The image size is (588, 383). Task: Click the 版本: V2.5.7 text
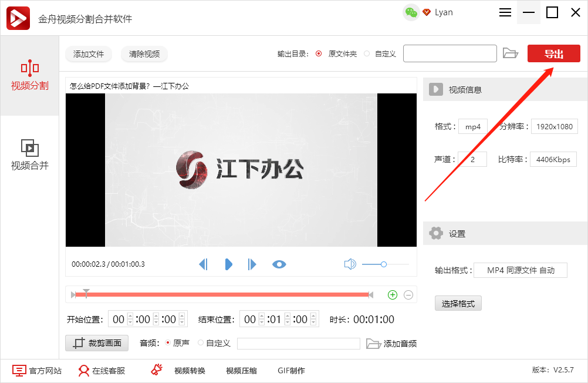tap(553, 370)
